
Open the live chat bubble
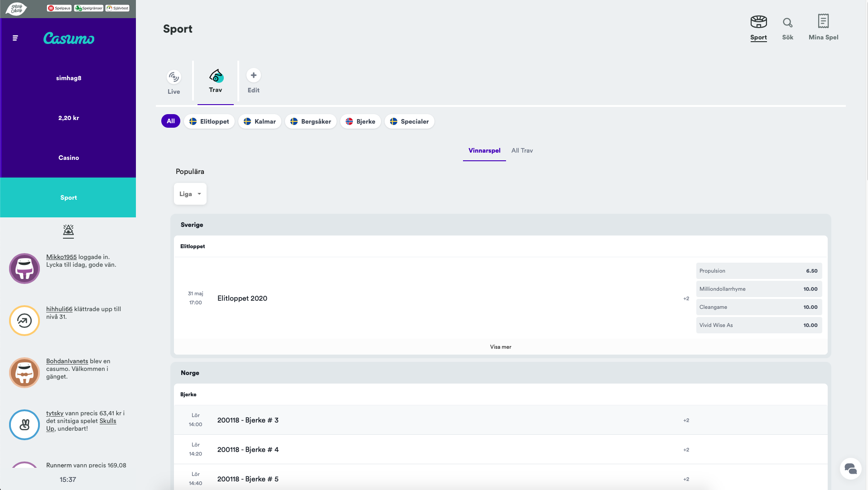tap(850, 469)
